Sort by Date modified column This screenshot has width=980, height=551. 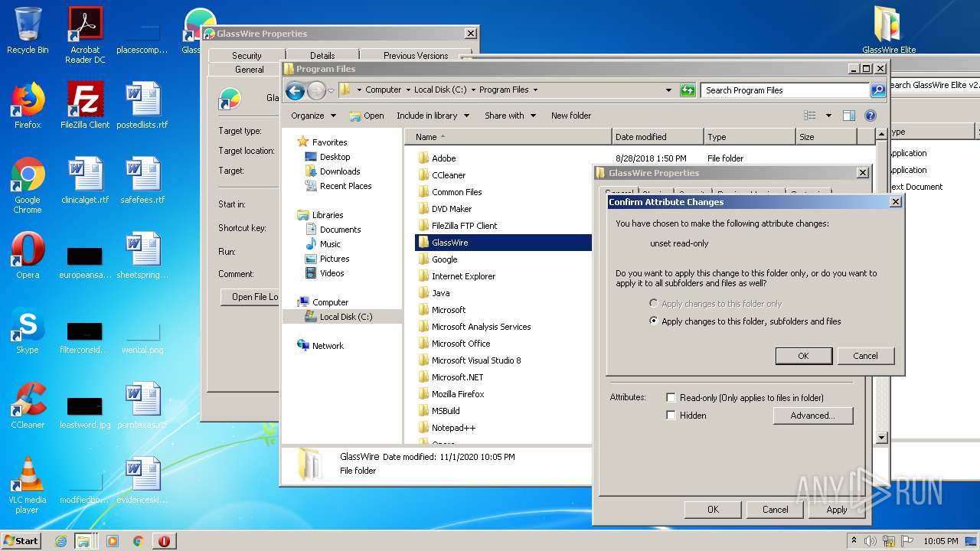[x=658, y=137]
